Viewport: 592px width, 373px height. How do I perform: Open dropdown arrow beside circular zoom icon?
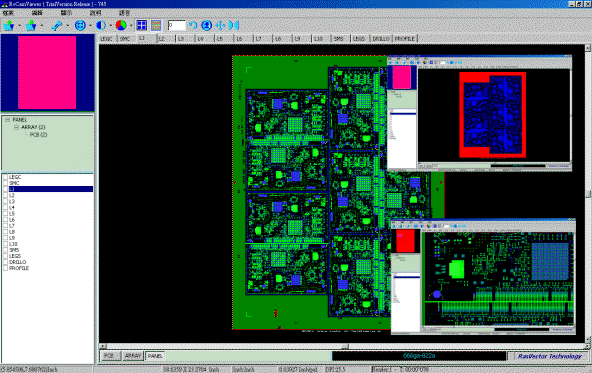tap(90, 26)
